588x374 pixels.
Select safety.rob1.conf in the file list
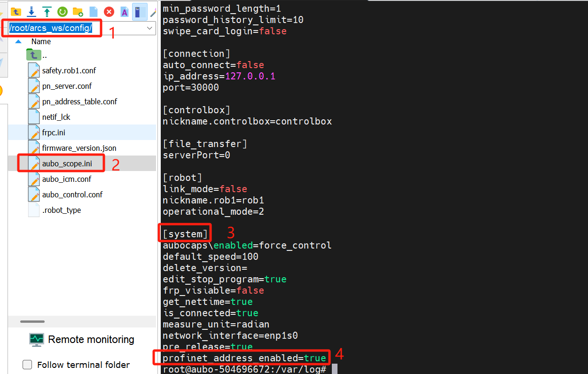[69, 70]
